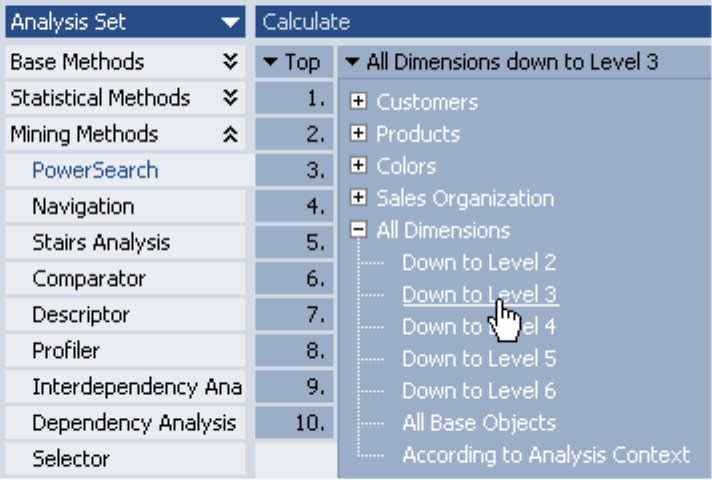
Task: Open the Analysis Set dropdown arrow
Action: [231, 21]
